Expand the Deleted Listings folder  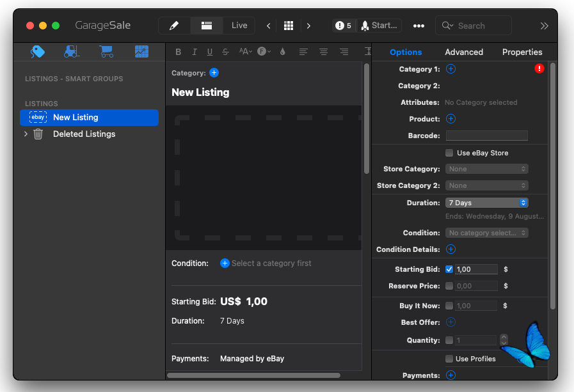(x=26, y=134)
